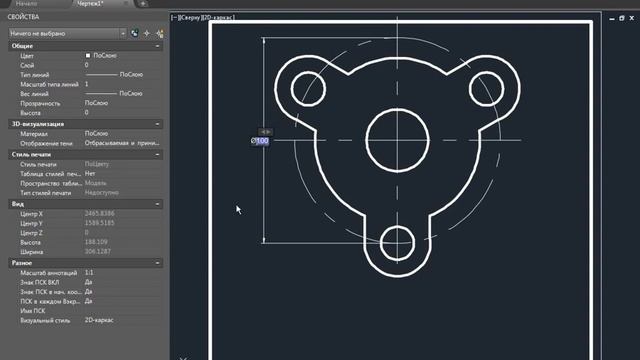640x360 pixels.
Task: Click the arrow grip above the Ø100 dimension
Action: (265, 132)
